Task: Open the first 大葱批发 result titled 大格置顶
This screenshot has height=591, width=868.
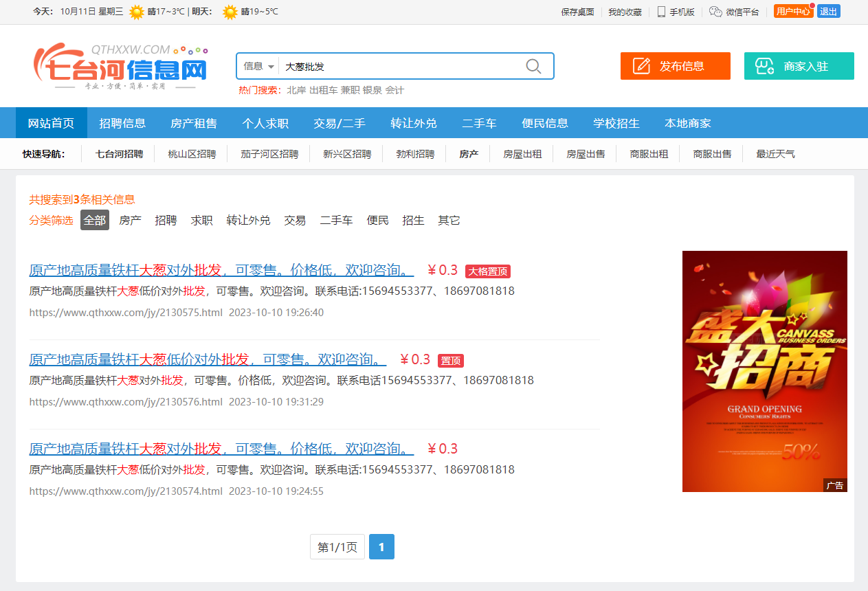Action: coord(221,269)
